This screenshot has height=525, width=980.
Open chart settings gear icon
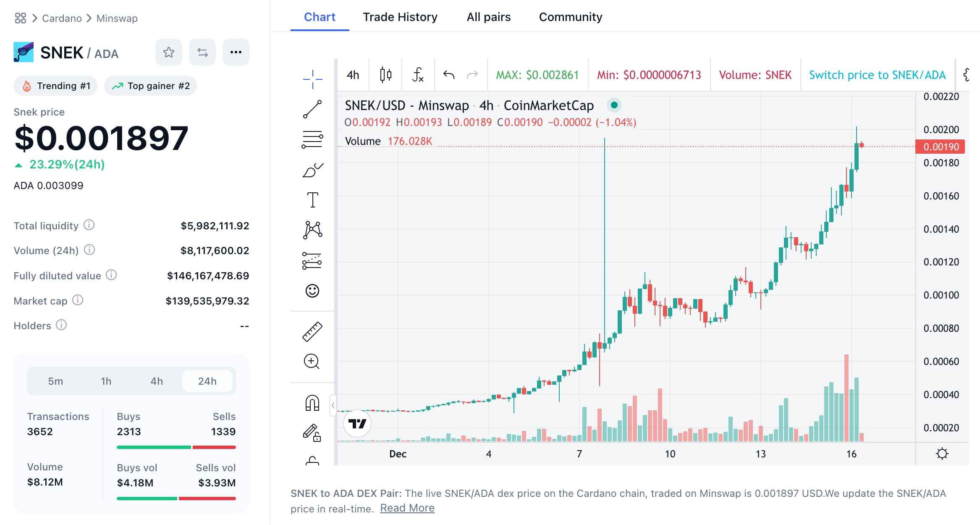[942, 454]
